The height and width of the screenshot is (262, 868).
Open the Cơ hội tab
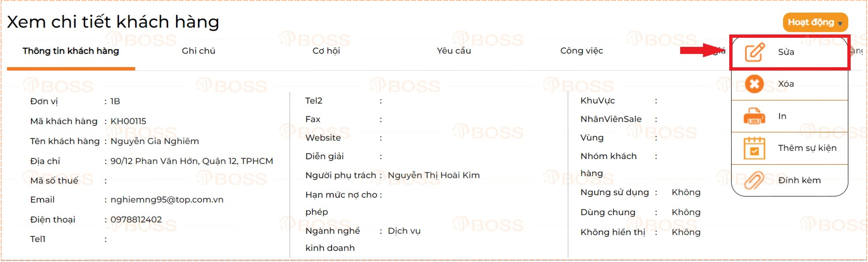click(x=326, y=51)
